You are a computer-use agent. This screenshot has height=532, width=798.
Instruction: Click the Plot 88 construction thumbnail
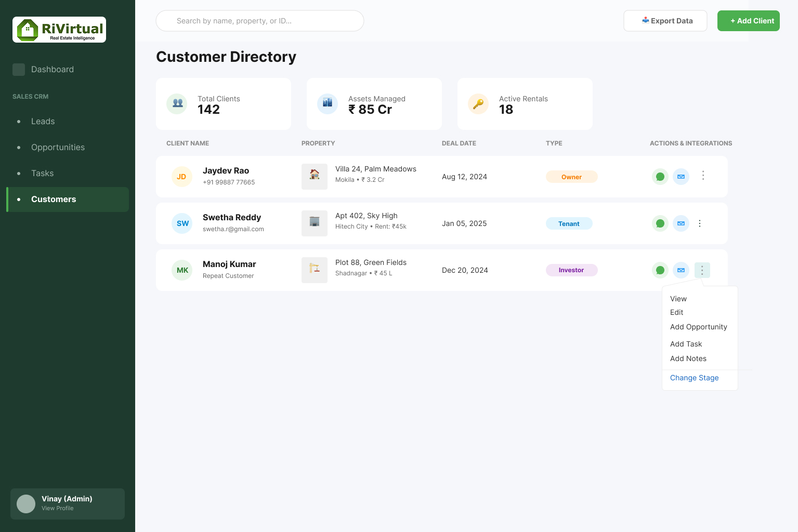(x=315, y=270)
